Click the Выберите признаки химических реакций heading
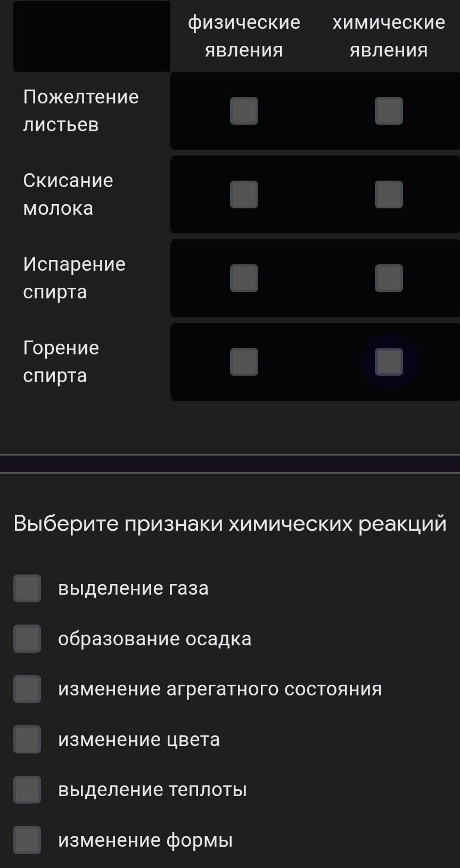This screenshot has width=460, height=868. tap(229, 523)
